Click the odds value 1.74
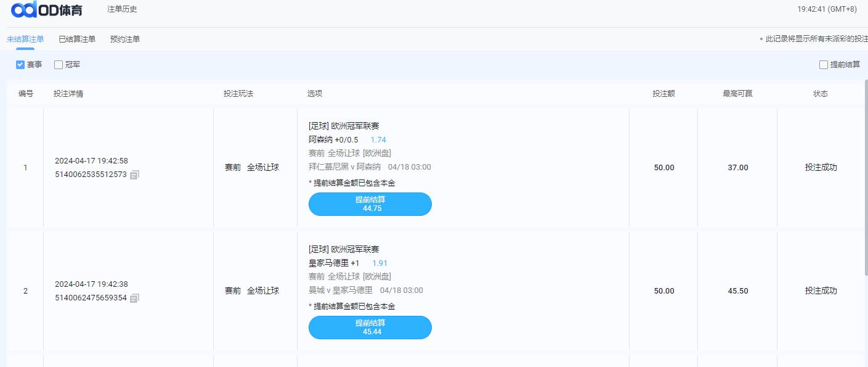 tap(378, 140)
